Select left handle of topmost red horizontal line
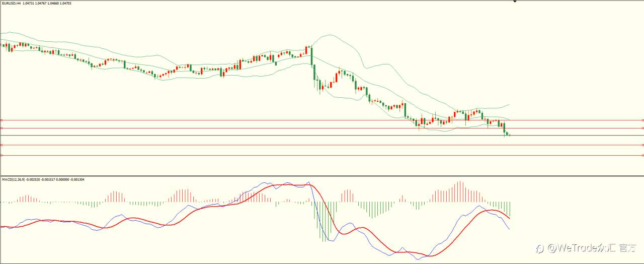The image size is (644, 264). coord(2,120)
